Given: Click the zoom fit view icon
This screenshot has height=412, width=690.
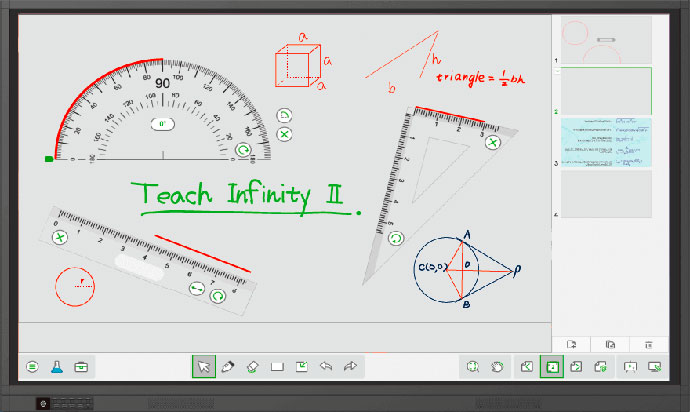Looking at the screenshot, I should click(x=473, y=367).
